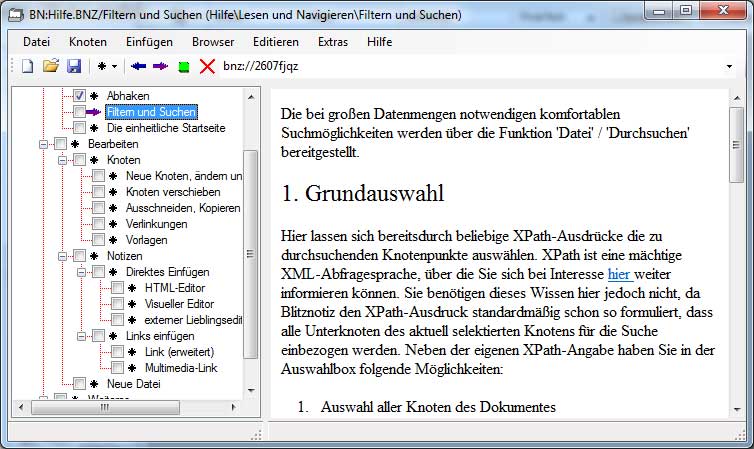
Task: Click the asterisk node toolbar icon
Action: 101,66
